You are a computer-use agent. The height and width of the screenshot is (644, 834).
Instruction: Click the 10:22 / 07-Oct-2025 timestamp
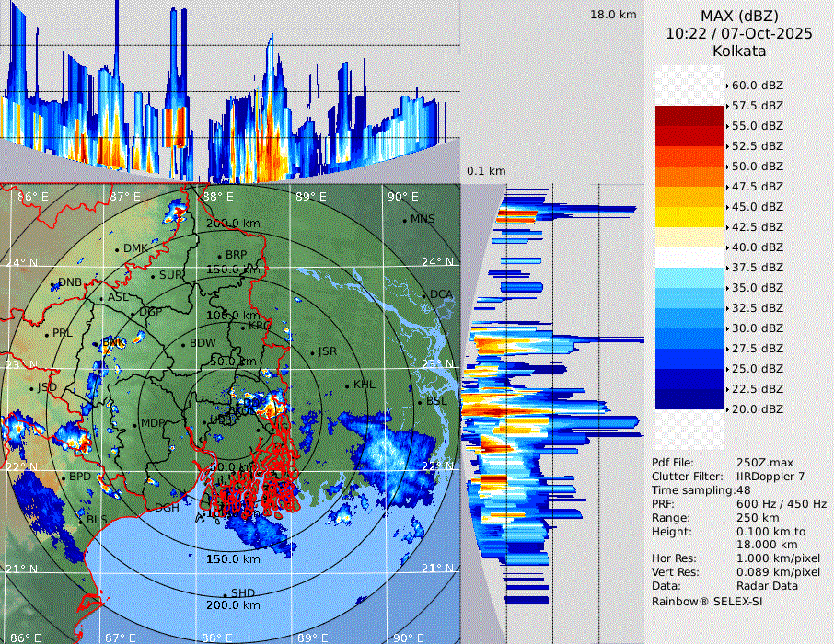739,33
